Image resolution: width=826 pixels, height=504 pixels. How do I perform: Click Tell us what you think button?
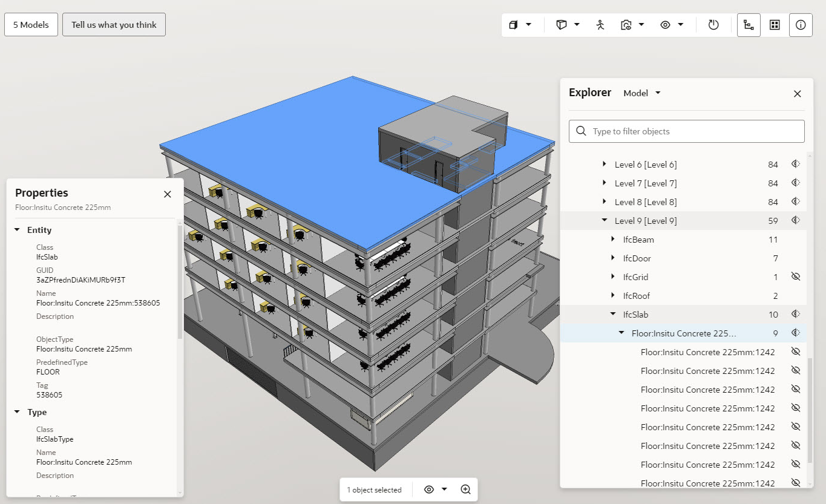pyautogui.click(x=114, y=25)
